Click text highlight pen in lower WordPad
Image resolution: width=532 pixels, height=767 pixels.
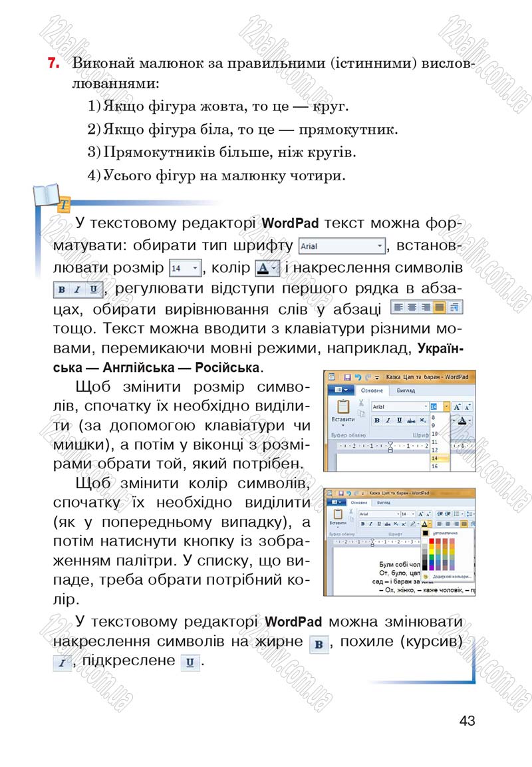(413, 524)
